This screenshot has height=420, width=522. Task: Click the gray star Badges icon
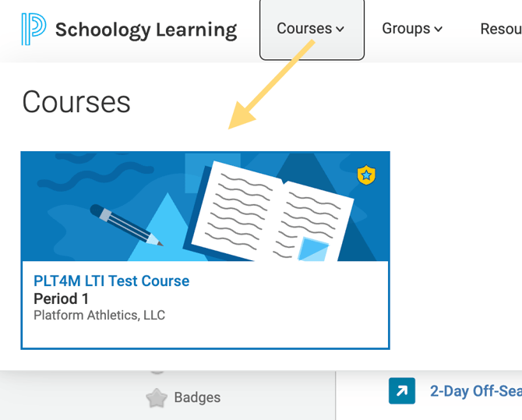[x=157, y=397]
